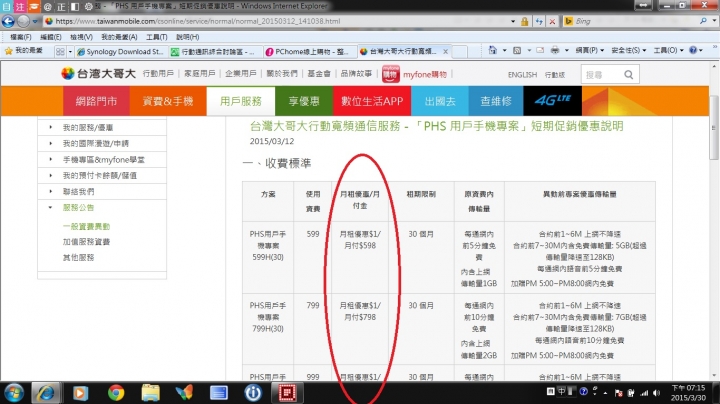Open the 我的最愛(A) menu
720x404 pixels.
119,37
